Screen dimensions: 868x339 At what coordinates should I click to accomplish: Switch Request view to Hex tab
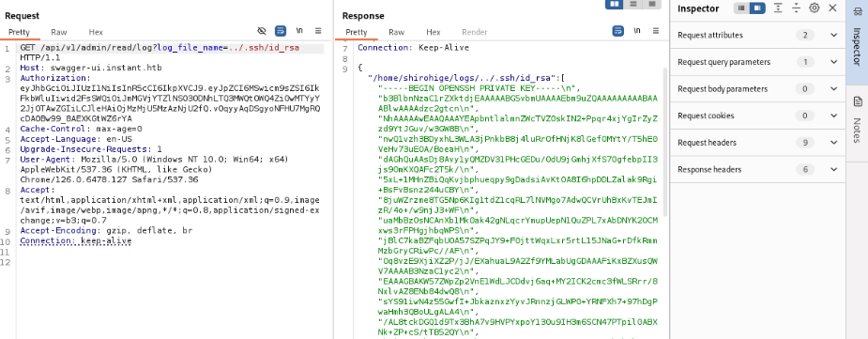coord(95,32)
